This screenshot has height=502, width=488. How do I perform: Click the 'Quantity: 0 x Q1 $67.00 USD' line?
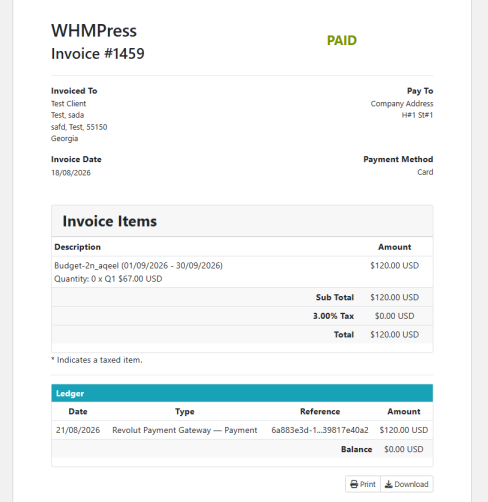[108, 279]
